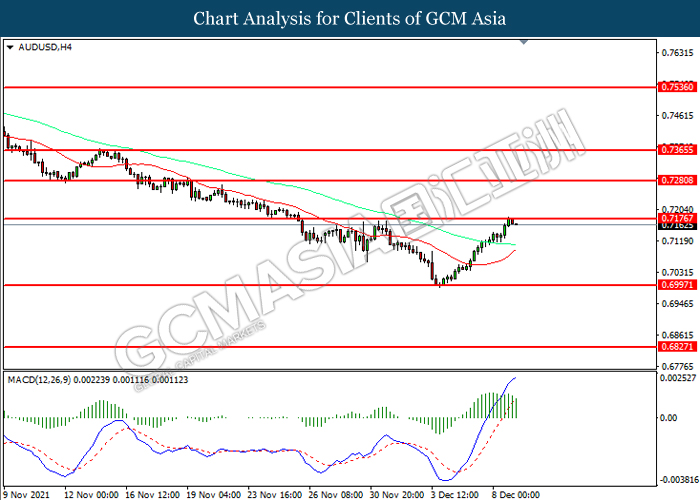
Task: Open the AUDUSD,H4 symbol dropdown arrow
Action: coord(10,47)
